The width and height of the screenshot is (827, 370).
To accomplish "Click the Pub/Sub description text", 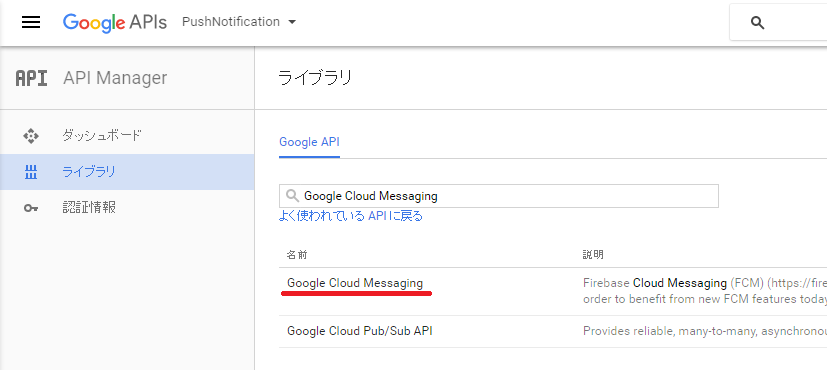I will [x=705, y=331].
